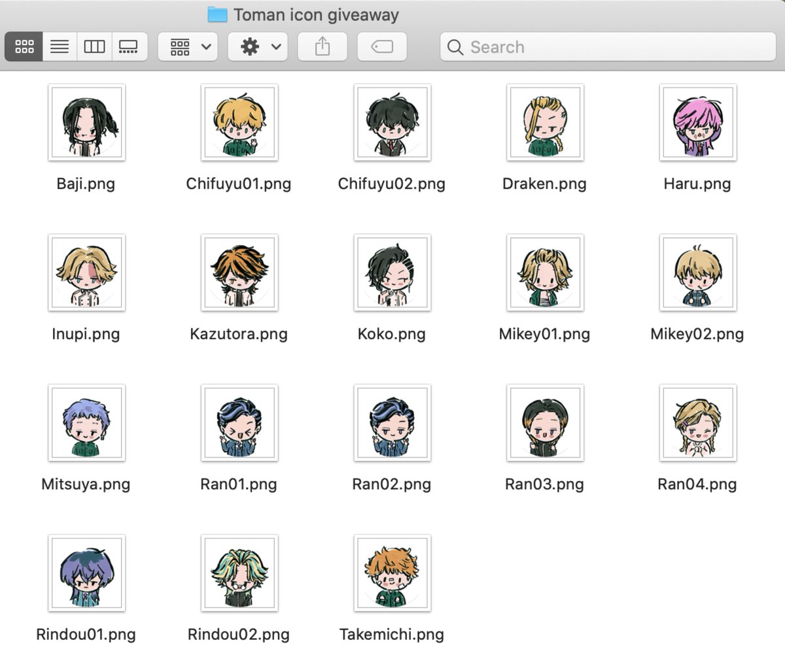The height and width of the screenshot is (672, 785).
Task: Click the file name Ran03.png
Action: tap(544, 484)
